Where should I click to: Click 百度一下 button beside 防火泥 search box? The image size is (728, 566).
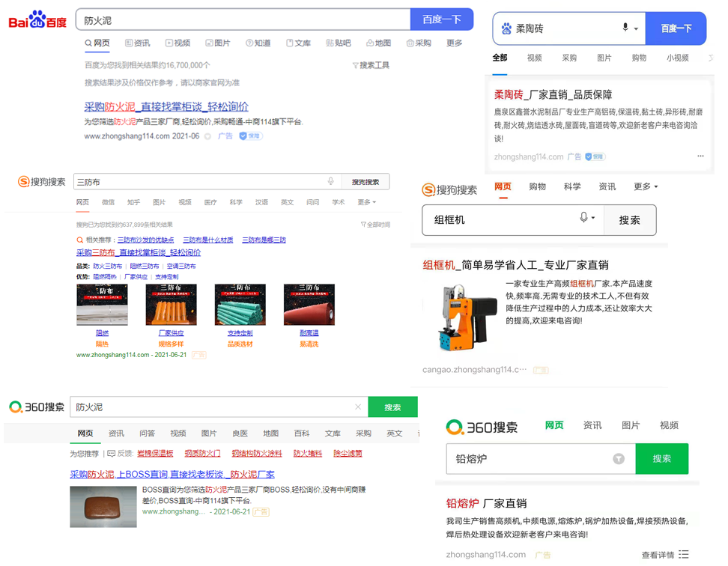click(442, 19)
